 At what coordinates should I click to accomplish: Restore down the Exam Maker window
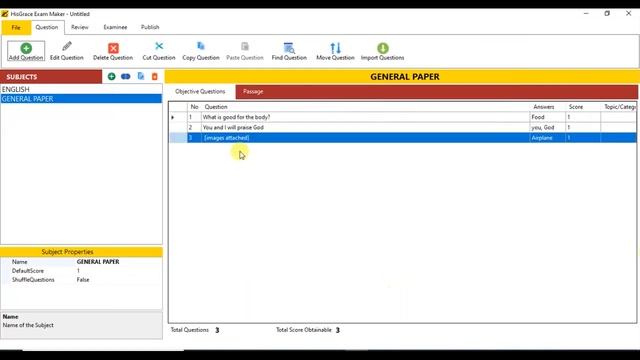(607, 13)
